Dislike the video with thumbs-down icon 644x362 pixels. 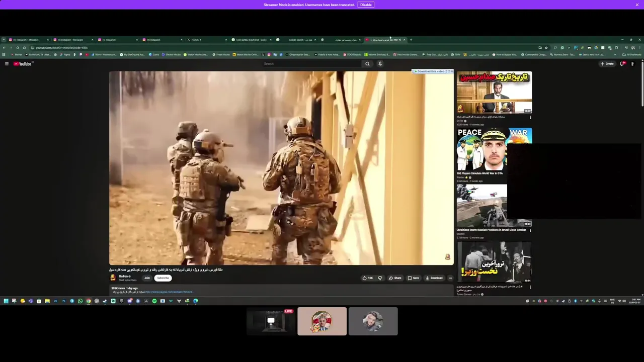point(380,278)
